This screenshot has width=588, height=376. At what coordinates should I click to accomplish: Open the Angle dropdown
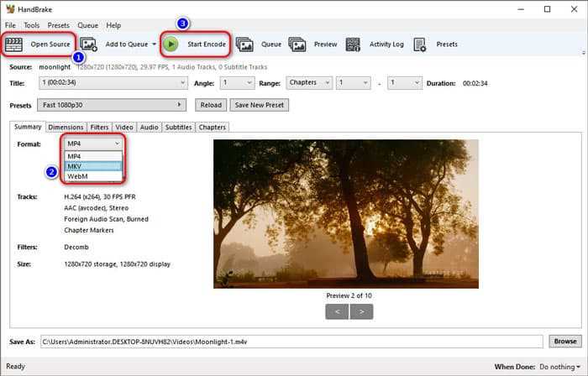click(x=237, y=83)
